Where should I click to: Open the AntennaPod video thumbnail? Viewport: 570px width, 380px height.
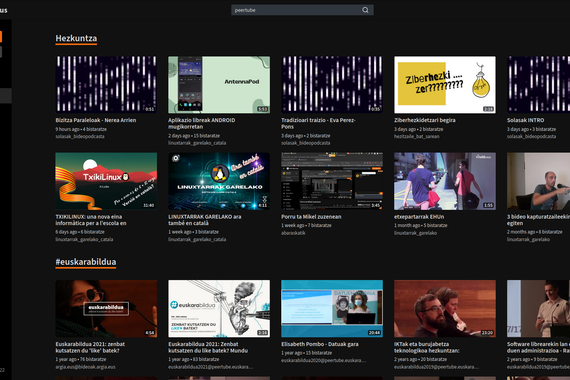pos(219,84)
